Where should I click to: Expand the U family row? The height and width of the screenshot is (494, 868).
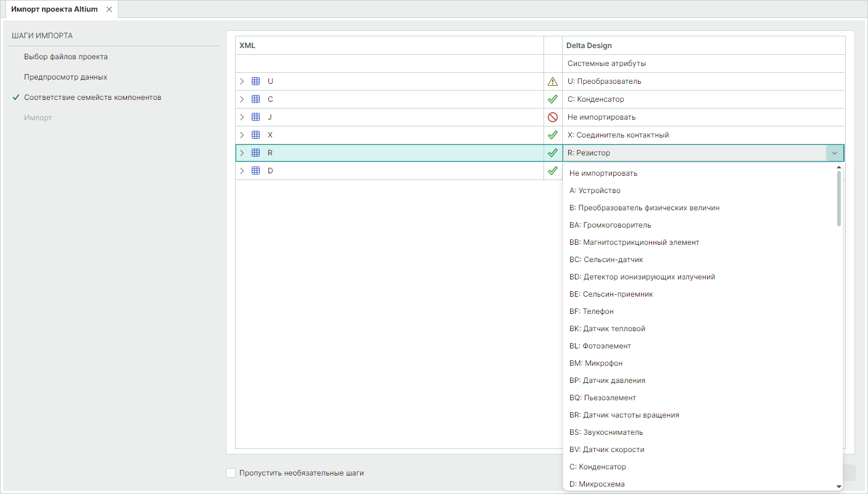[x=242, y=81]
